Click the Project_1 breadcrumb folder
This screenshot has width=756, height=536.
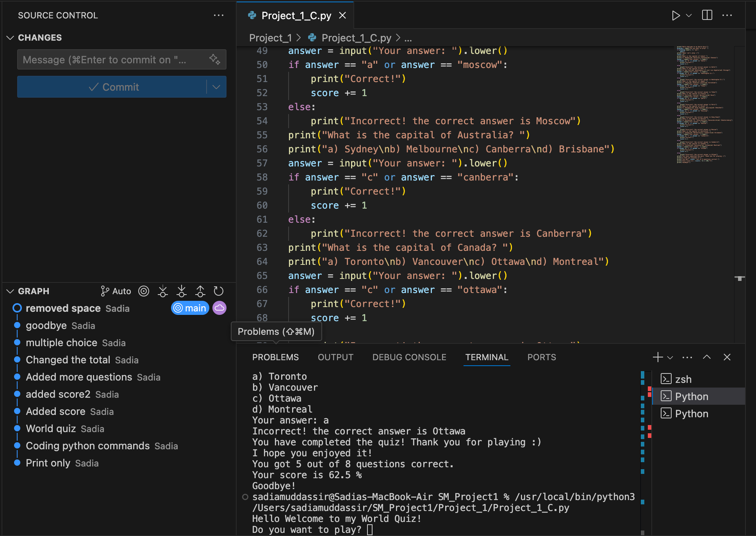point(270,38)
